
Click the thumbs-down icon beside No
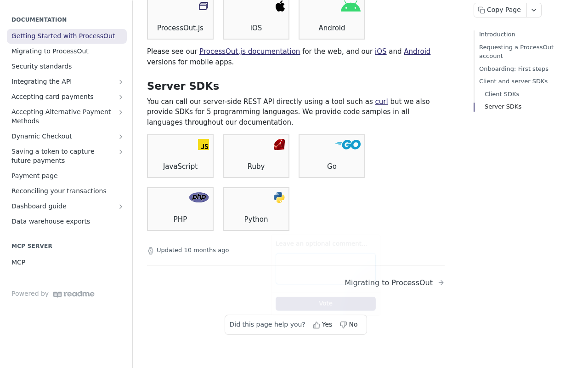(343, 325)
